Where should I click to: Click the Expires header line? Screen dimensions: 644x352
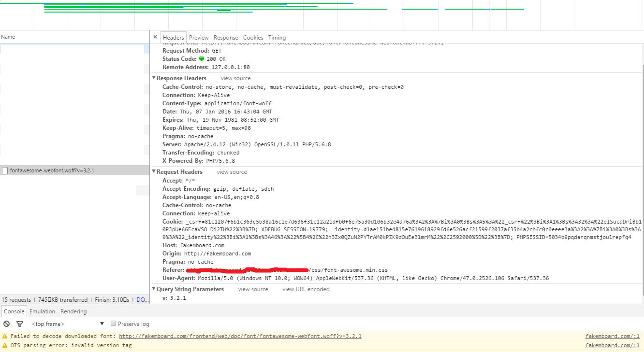pyautogui.click(x=220, y=120)
